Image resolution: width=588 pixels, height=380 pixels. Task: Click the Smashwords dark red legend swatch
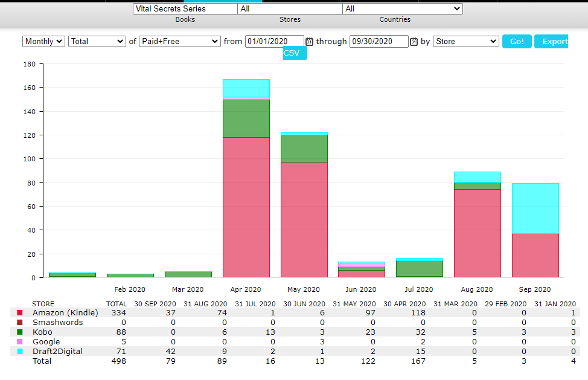click(x=20, y=322)
